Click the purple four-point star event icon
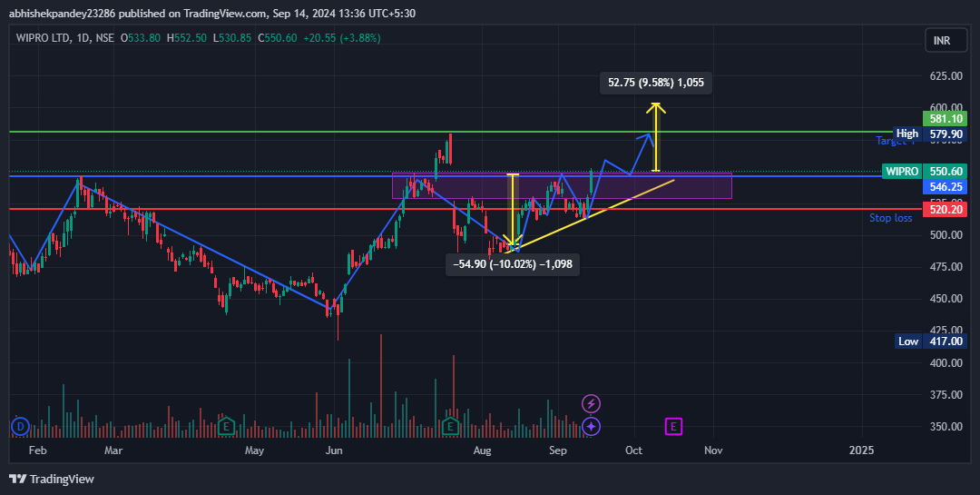 [x=592, y=427]
